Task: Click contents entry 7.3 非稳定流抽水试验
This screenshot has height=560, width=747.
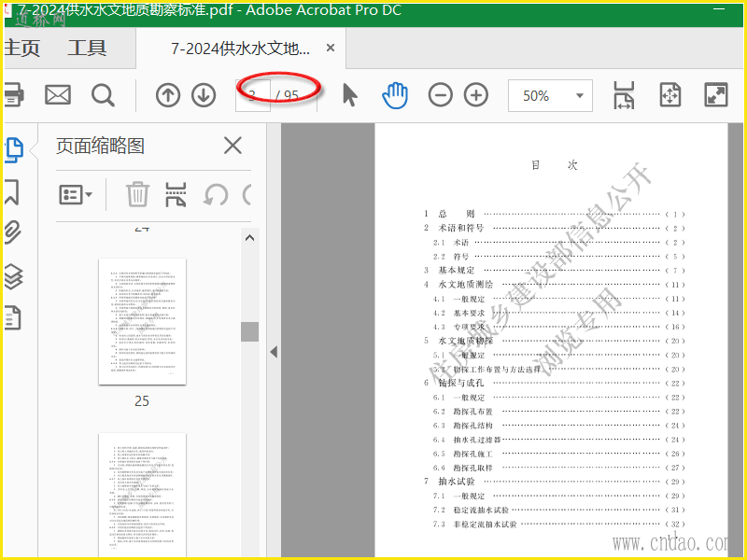Action: click(558, 525)
